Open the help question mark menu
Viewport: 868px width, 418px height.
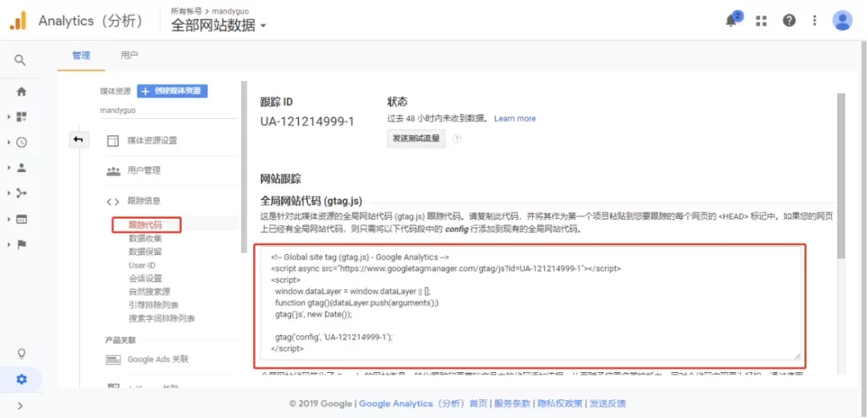click(x=789, y=20)
